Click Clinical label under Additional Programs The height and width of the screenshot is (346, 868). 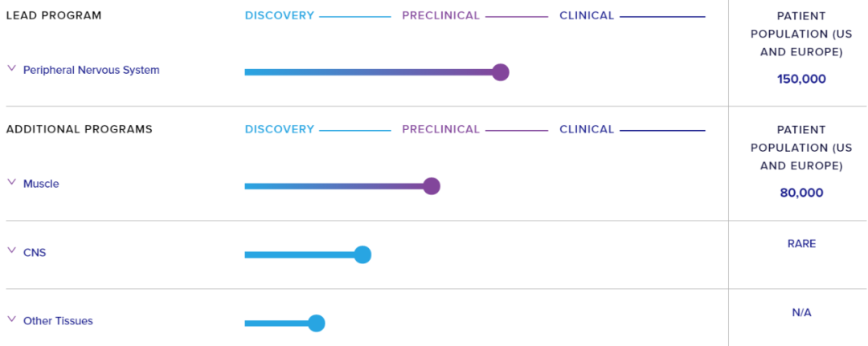pyautogui.click(x=587, y=129)
